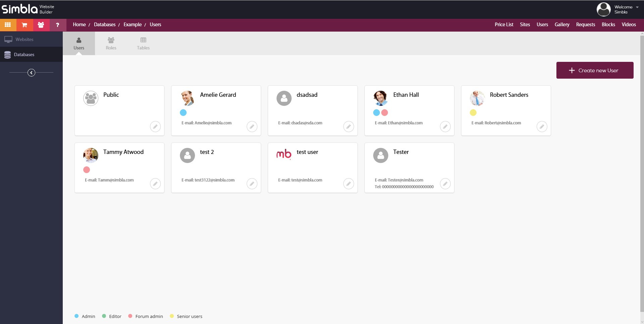Open Videos in the top menu
Screen dimensions: 644x324
point(629,25)
